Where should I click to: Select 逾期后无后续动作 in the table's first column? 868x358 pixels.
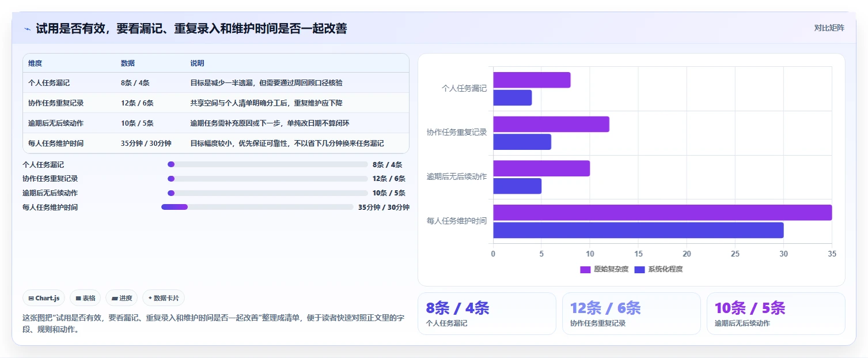tap(56, 123)
